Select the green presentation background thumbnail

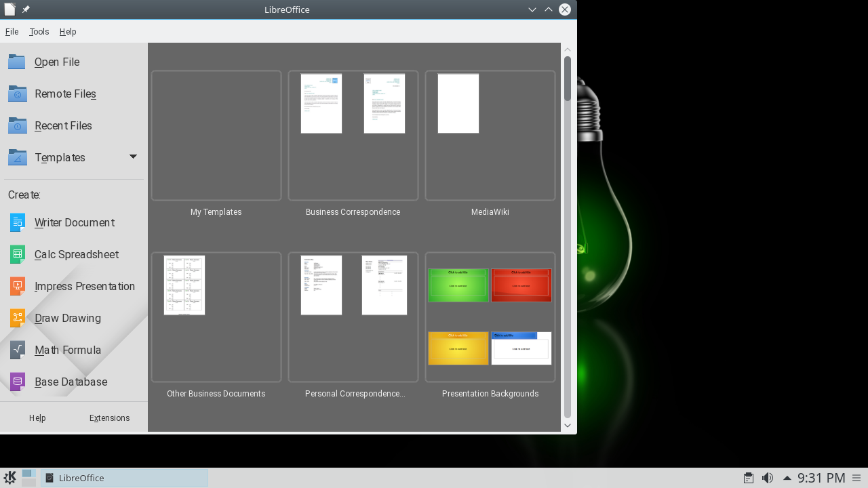458,285
